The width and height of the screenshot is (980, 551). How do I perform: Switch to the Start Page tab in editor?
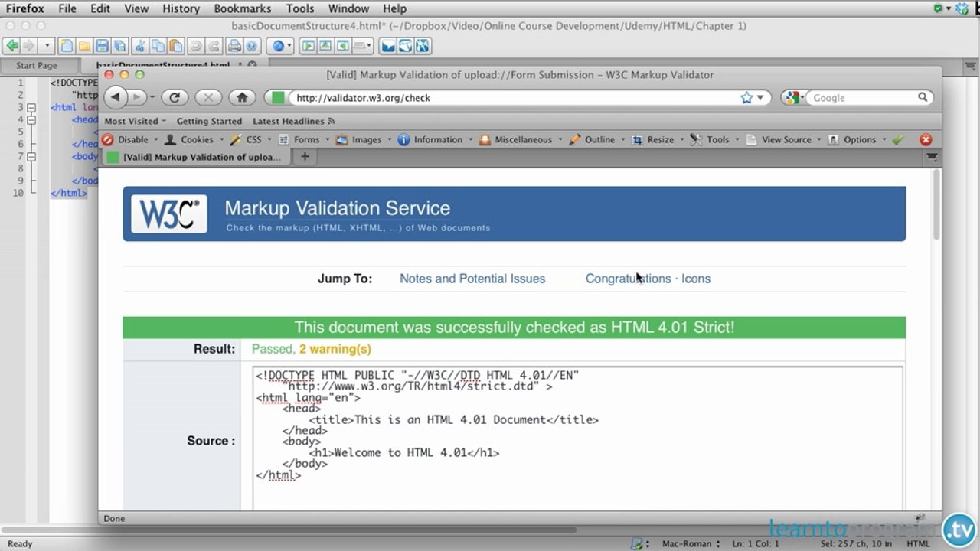[36, 66]
